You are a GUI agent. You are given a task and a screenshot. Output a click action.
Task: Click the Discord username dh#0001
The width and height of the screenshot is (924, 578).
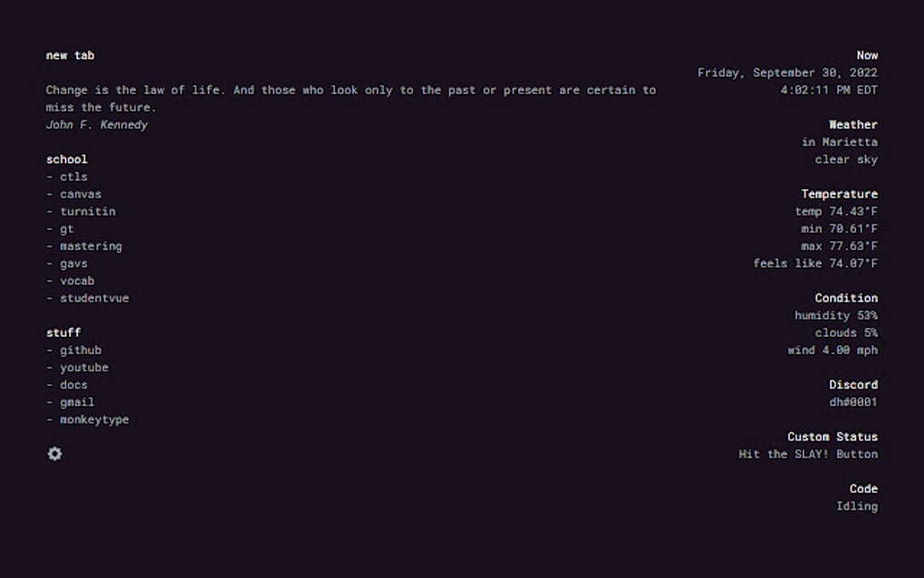[853, 402]
